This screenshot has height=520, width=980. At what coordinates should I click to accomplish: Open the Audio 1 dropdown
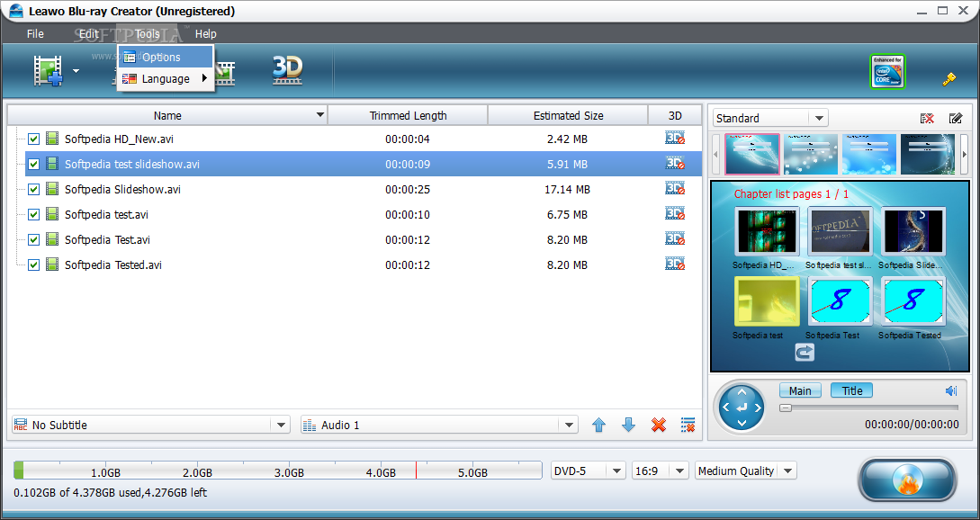click(x=568, y=425)
